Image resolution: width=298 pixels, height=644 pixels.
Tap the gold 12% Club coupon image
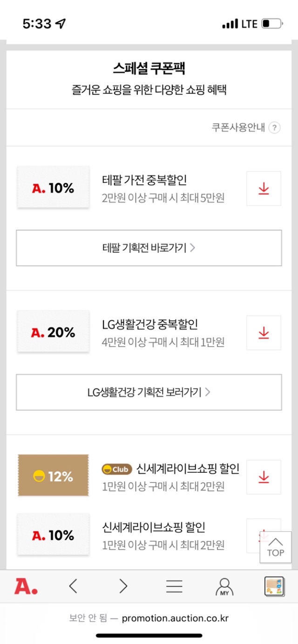(53, 475)
